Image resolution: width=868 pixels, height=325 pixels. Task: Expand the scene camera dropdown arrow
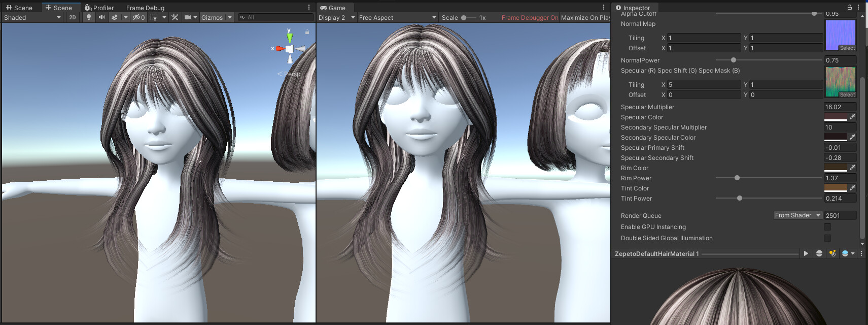[195, 17]
